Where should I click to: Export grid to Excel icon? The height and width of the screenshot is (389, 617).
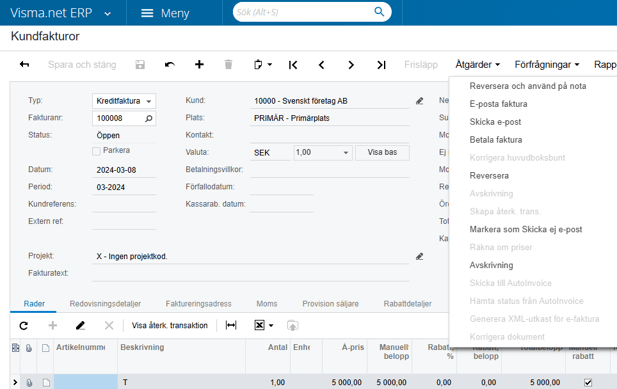point(259,325)
